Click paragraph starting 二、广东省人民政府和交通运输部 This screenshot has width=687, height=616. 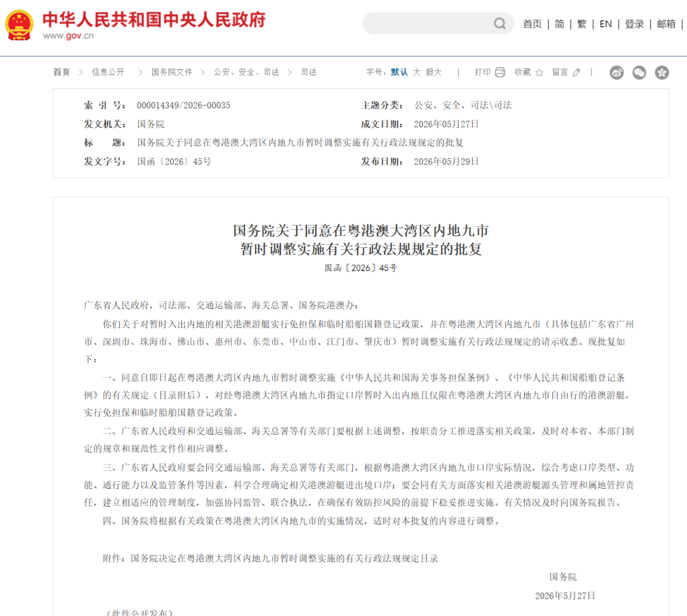click(x=359, y=440)
